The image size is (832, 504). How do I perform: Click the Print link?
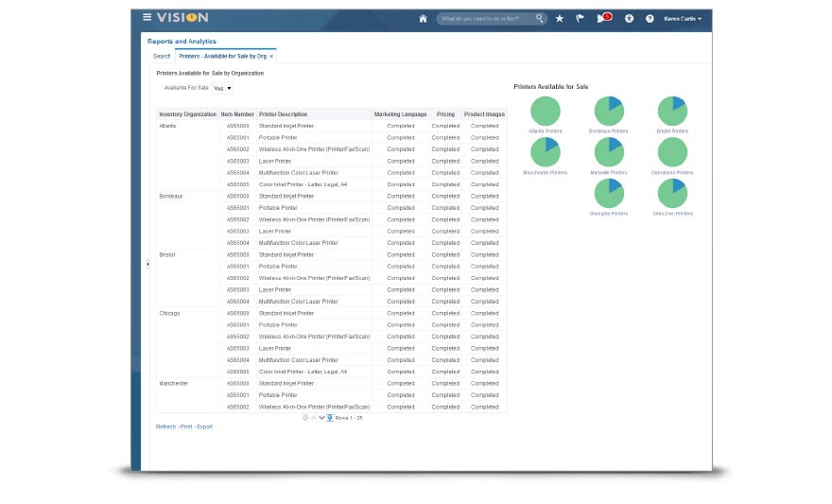186,426
